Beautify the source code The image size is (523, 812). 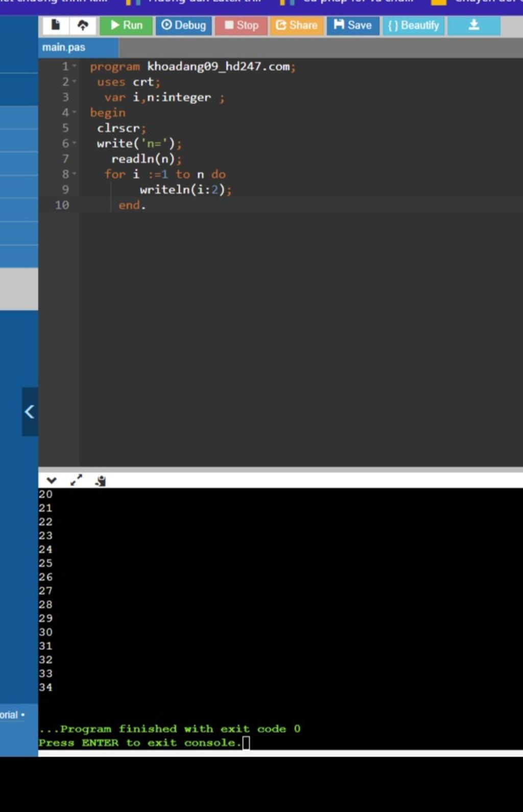414,25
